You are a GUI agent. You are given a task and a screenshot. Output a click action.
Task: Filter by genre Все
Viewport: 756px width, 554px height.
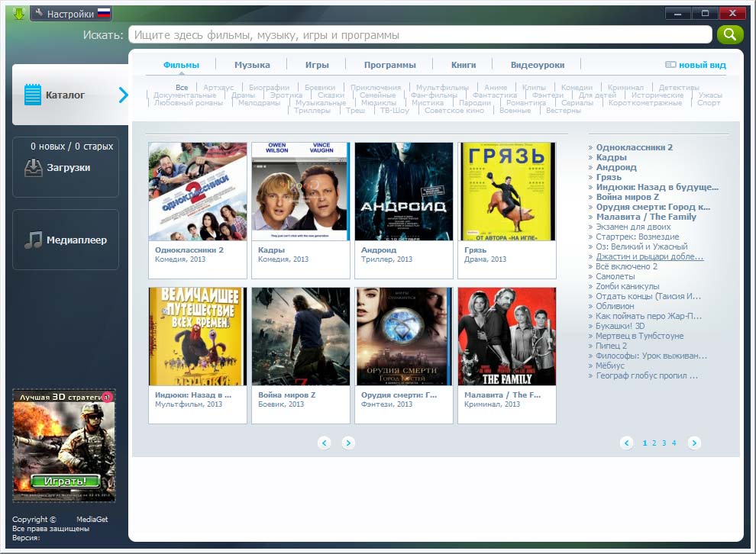tap(182, 88)
